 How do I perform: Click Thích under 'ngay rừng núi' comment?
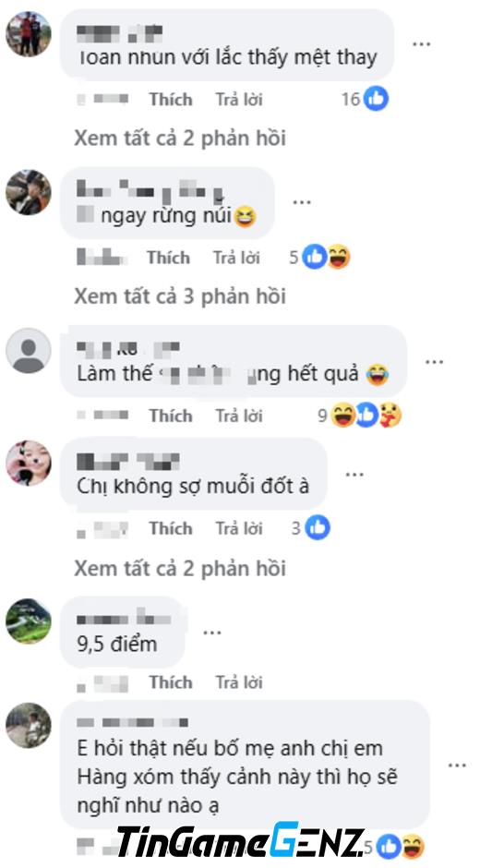click(168, 258)
